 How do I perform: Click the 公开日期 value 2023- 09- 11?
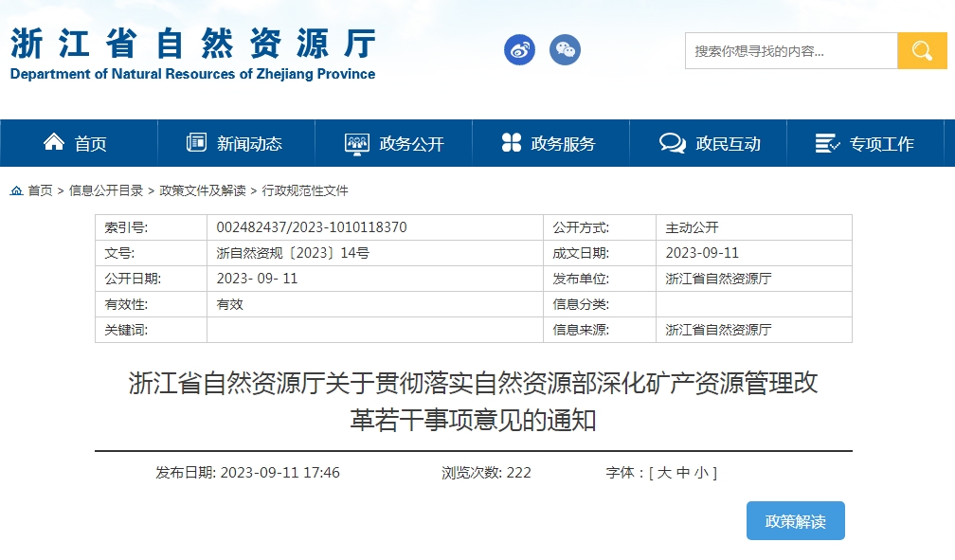click(x=257, y=279)
